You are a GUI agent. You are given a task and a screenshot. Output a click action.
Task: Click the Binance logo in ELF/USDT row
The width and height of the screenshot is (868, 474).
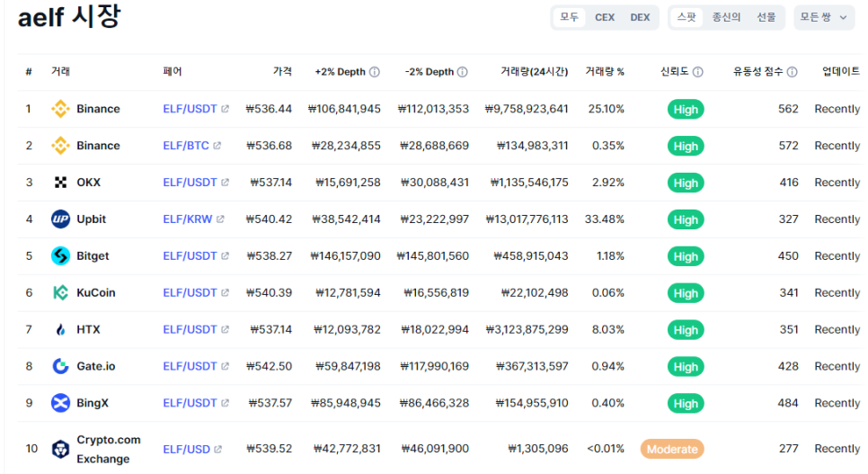point(60,109)
